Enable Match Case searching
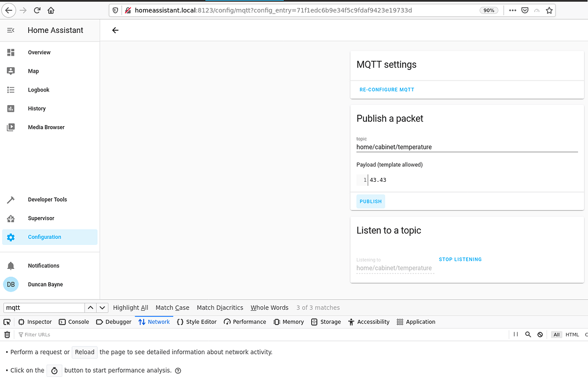 coord(172,307)
